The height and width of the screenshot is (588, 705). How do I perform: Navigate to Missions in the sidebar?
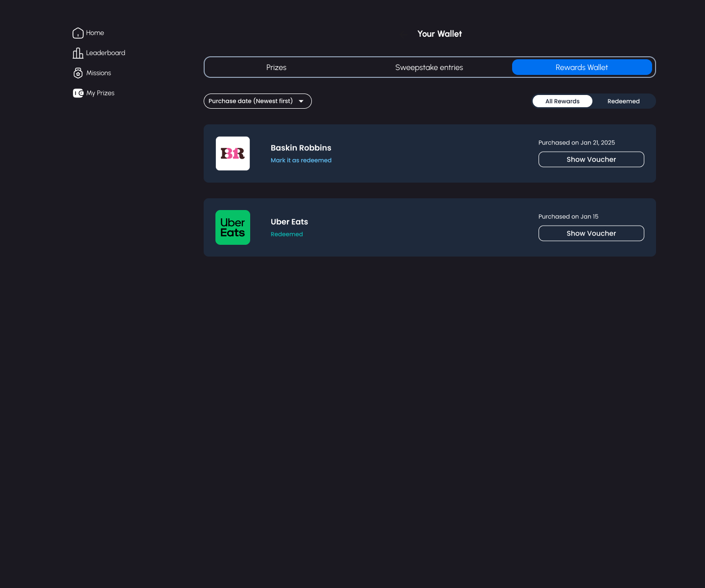pyautogui.click(x=92, y=73)
